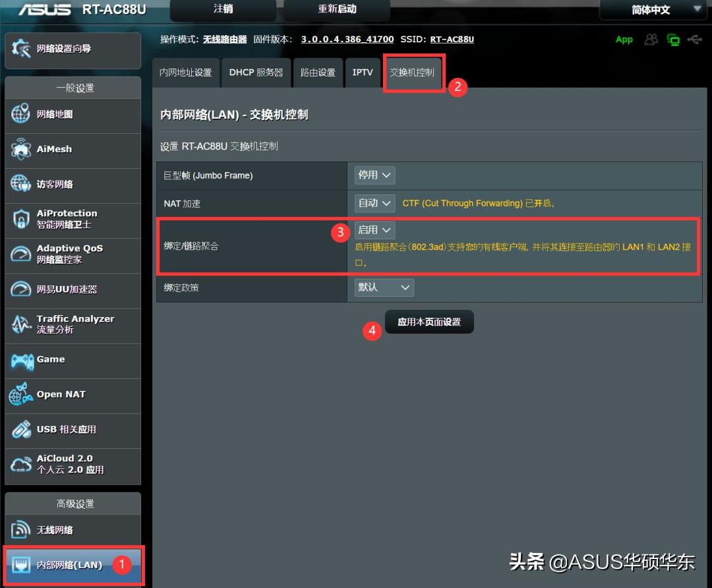Click the 内部网络(LAN) - 交换机控制 heading

click(x=234, y=115)
